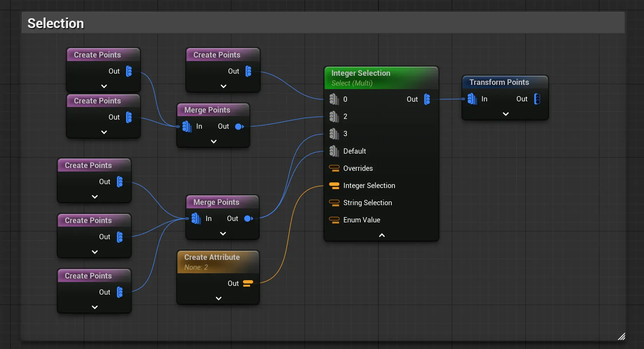Click the Default input pin icon
The height and width of the screenshot is (349, 644).
pos(334,151)
